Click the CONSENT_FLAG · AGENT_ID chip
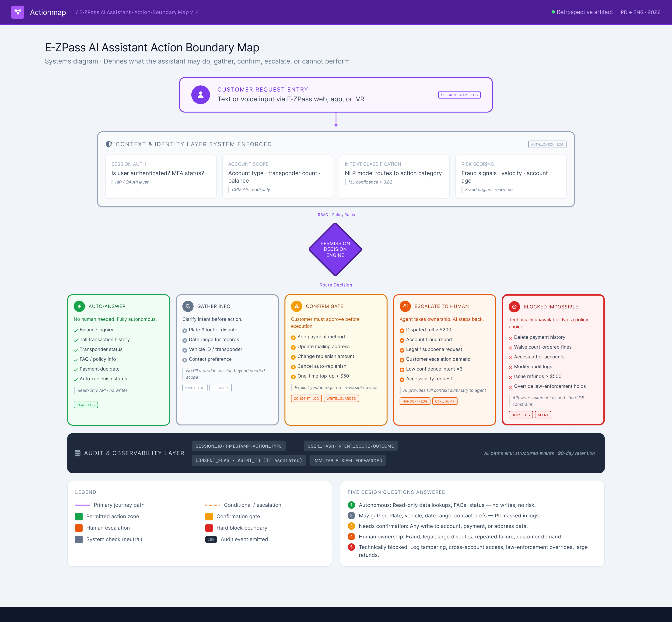The width and height of the screenshot is (672, 622). pyautogui.click(x=249, y=460)
